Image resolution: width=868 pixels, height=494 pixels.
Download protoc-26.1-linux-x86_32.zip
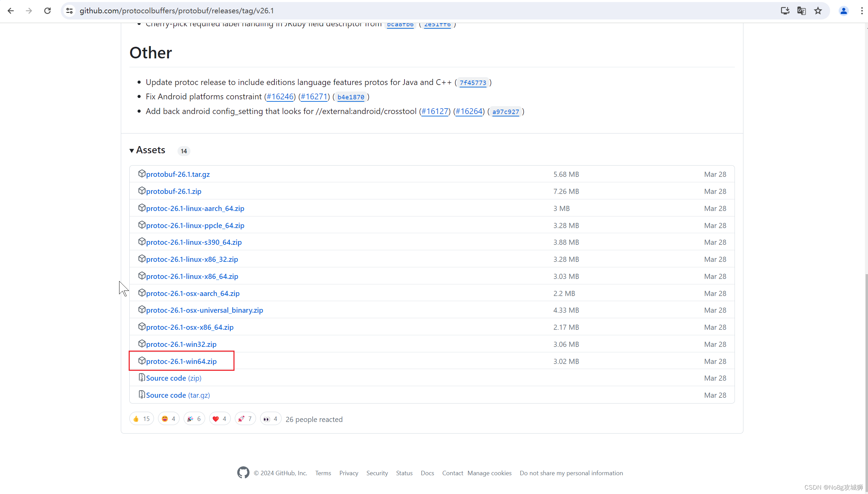pyautogui.click(x=192, y=259)
